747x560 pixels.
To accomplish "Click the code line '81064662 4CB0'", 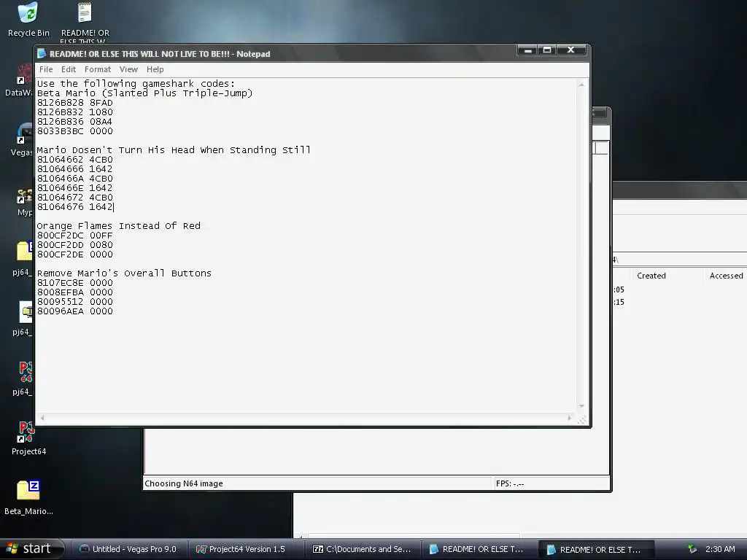I will pos(75,160).
